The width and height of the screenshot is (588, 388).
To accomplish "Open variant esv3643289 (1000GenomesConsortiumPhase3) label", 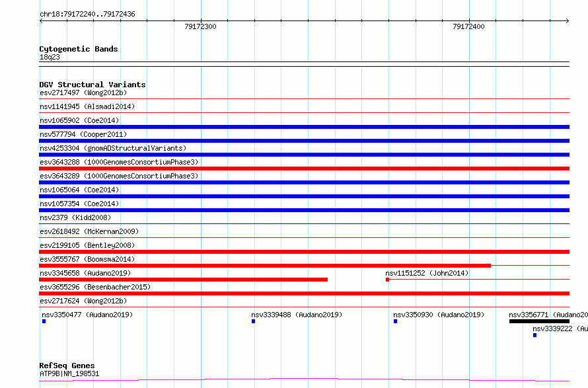I will (x=119, y=176).
